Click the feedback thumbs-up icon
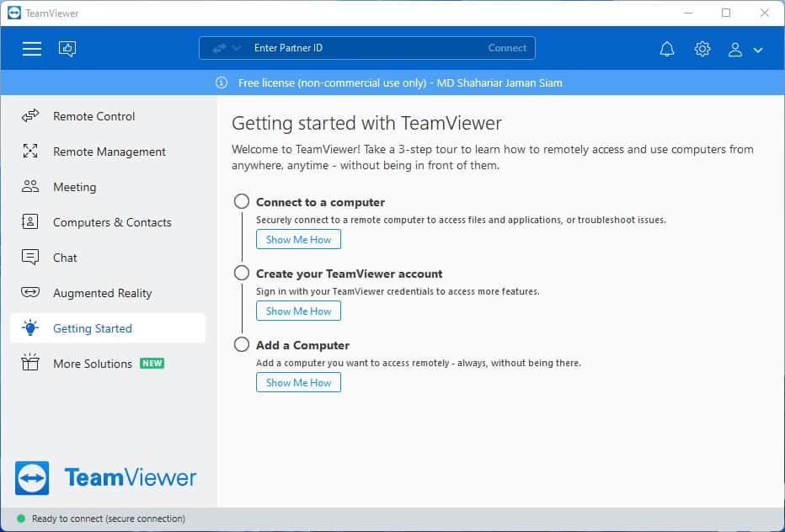Image resolution: width=785 pixels, height=532 pixels. 67,49
